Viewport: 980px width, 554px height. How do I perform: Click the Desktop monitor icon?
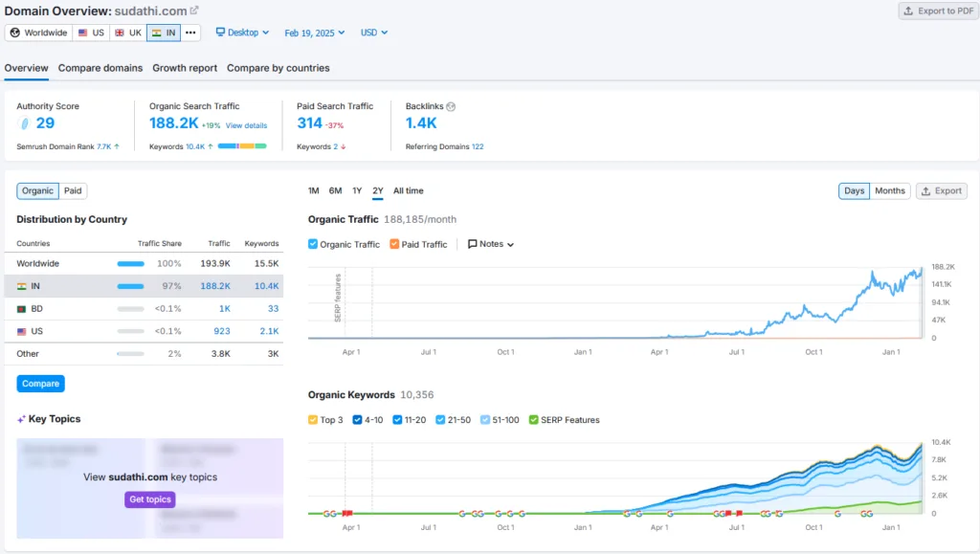point(220,32)
